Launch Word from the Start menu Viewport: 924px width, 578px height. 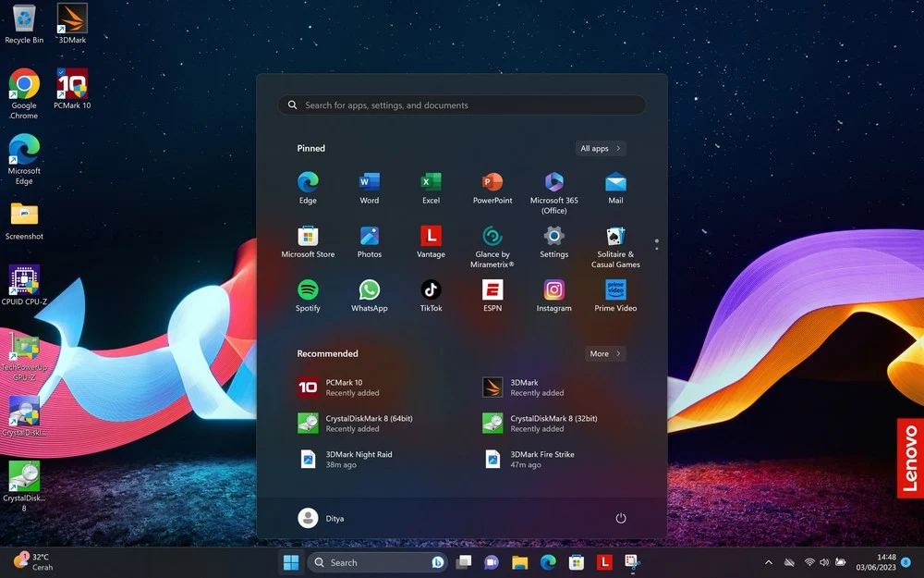(370, 189)
